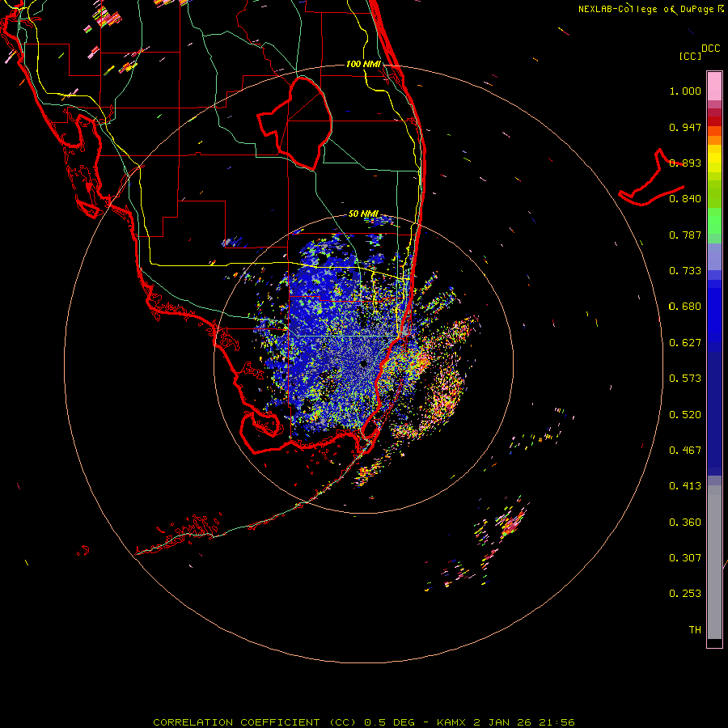Click the DCC label above the color bar

coord(711,49)
